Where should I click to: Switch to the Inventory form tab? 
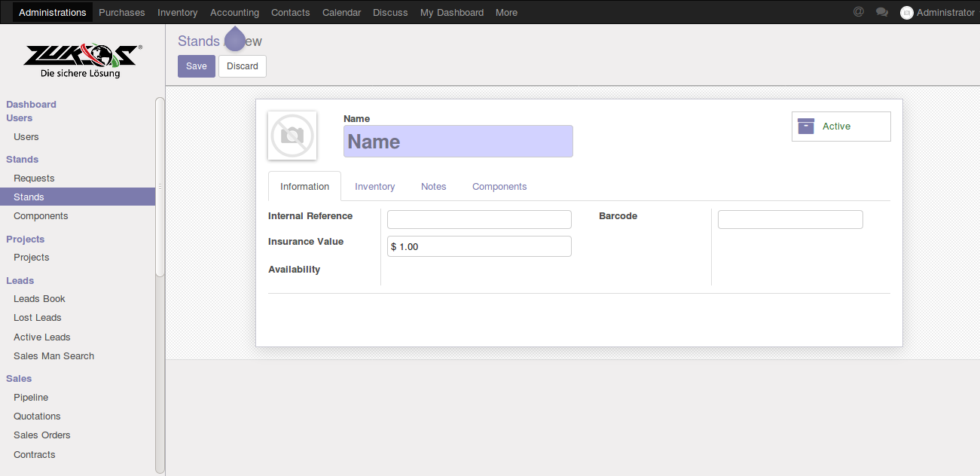click(375, 186)
